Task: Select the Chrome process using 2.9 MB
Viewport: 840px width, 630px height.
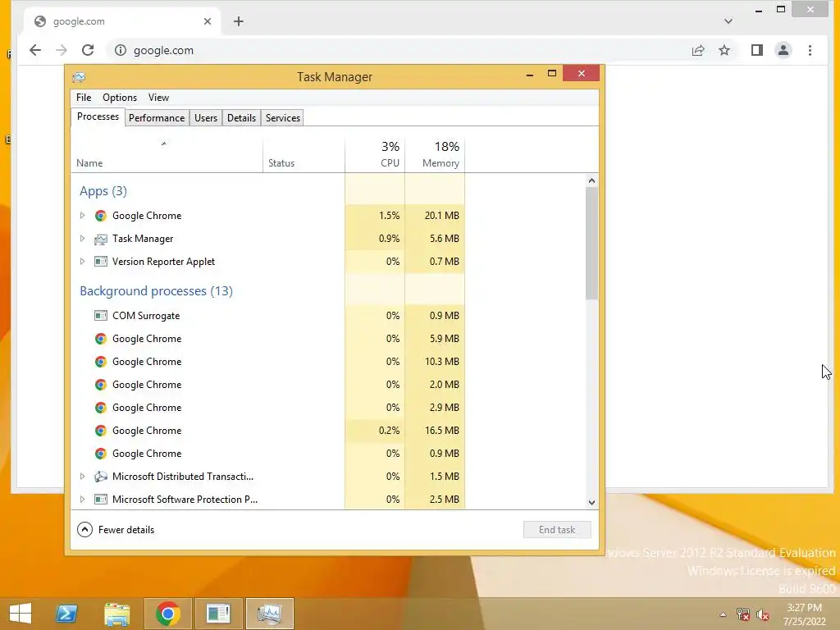Action: [268, 408]
